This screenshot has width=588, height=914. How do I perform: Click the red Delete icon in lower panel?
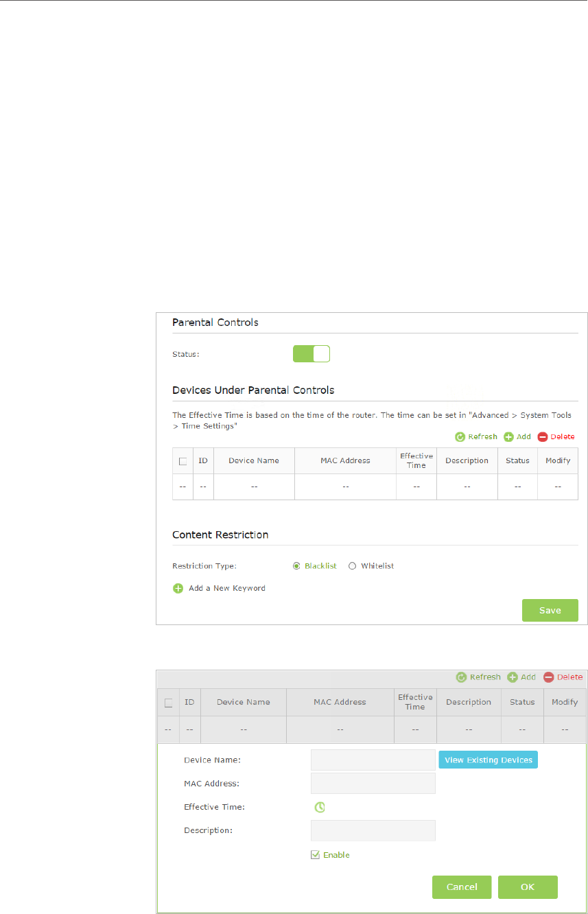pos(549,677)
